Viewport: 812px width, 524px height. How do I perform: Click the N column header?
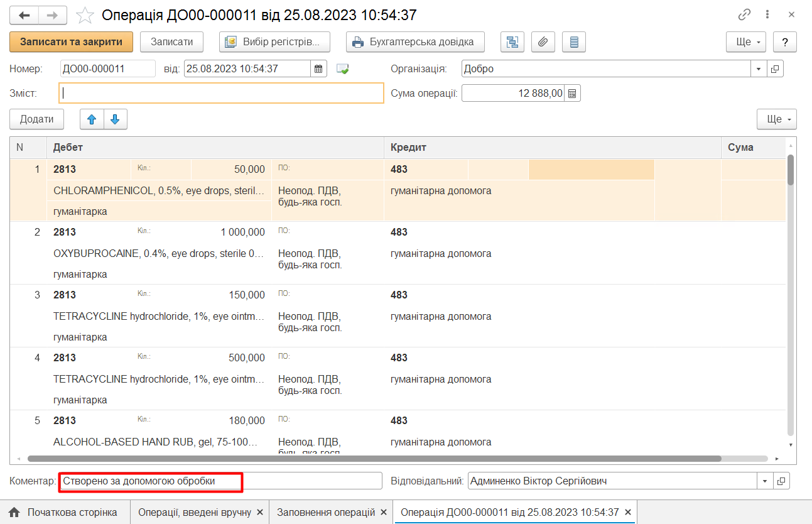coord(28,148)
